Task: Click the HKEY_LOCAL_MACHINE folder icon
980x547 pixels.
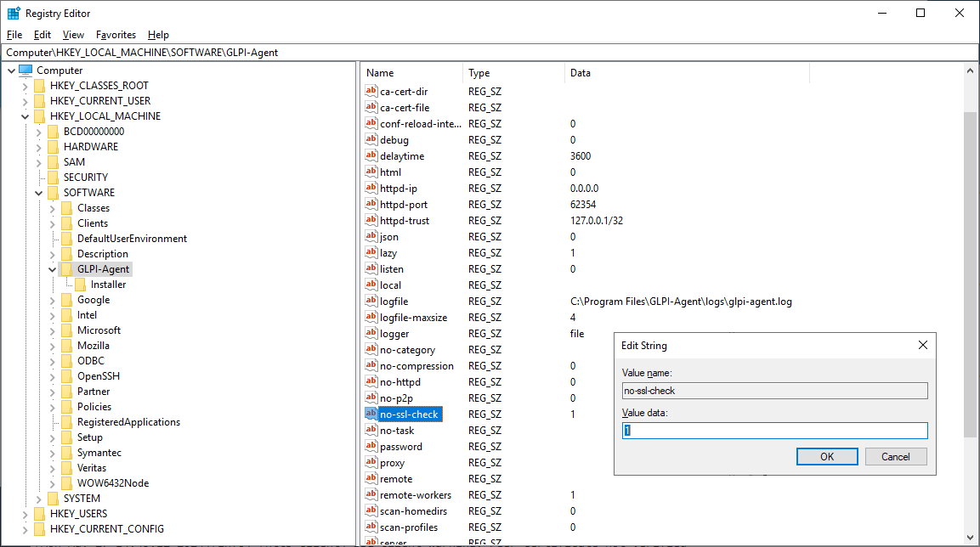Action: pyautogui.click(x=39, y=116)
